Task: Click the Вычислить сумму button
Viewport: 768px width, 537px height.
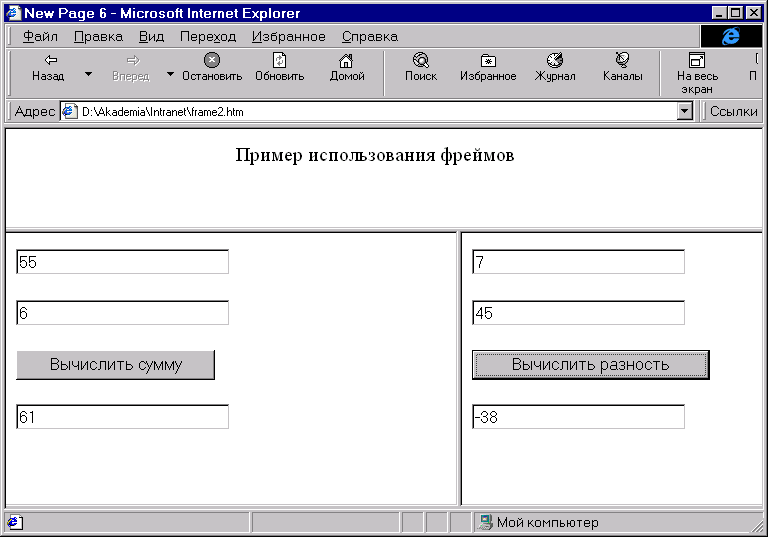Action: (x=116, y=365)
